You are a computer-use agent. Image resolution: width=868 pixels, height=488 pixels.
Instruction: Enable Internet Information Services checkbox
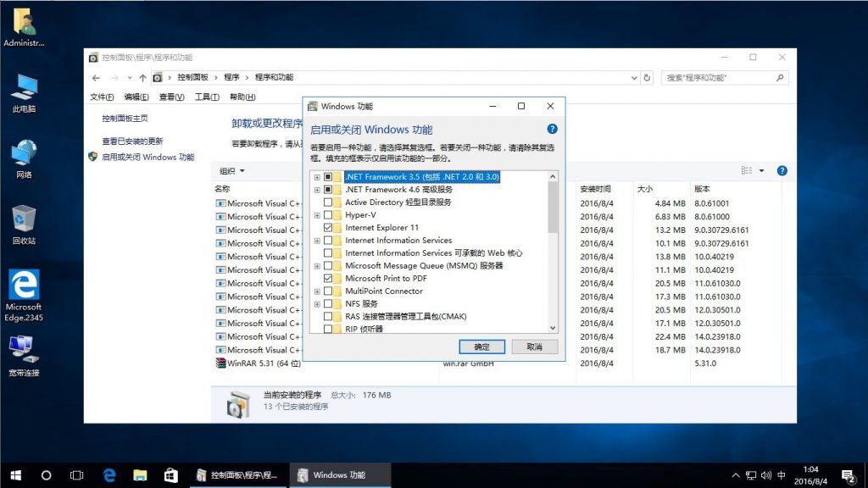(x=328, y=241)
